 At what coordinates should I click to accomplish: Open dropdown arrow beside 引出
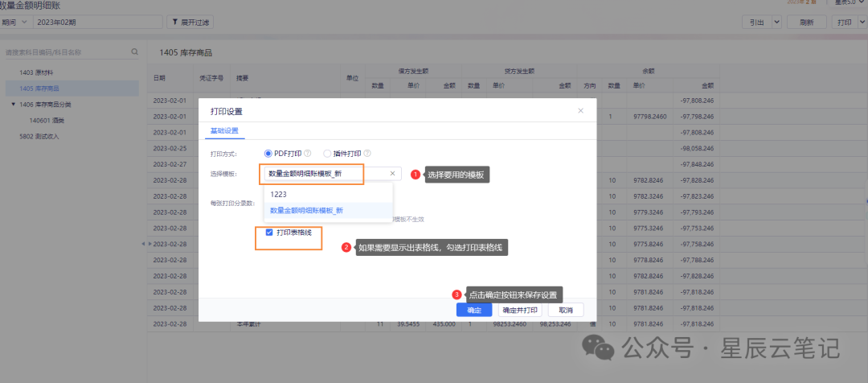click(776, 23)
